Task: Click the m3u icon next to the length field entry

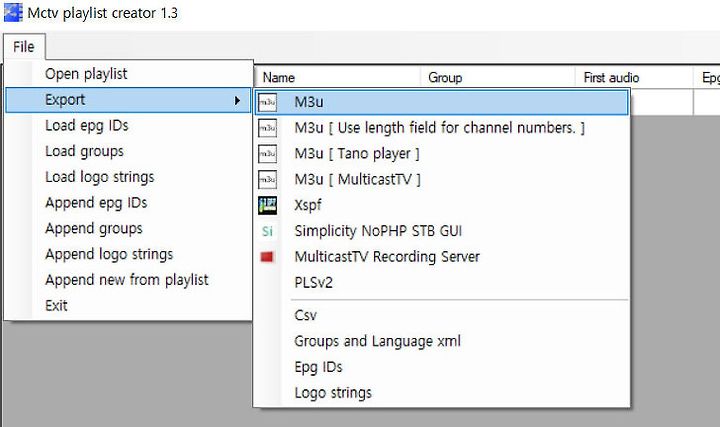Action: click(267, 128)
